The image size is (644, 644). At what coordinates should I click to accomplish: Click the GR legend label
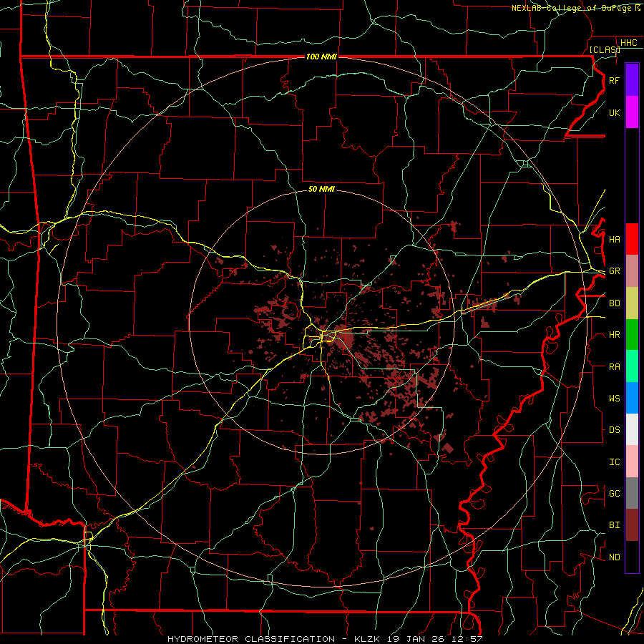[614, 271]
